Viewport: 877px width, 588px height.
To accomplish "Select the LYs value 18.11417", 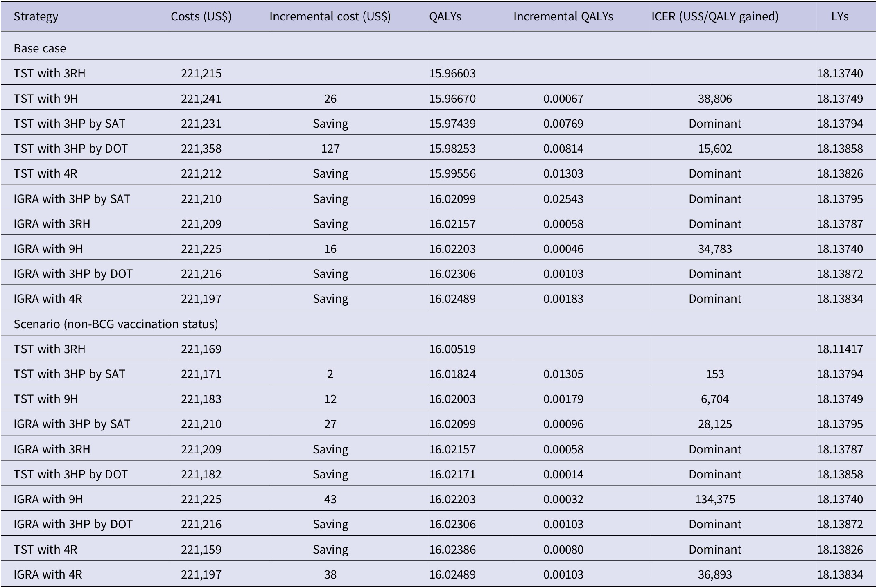I will point(840,349).
